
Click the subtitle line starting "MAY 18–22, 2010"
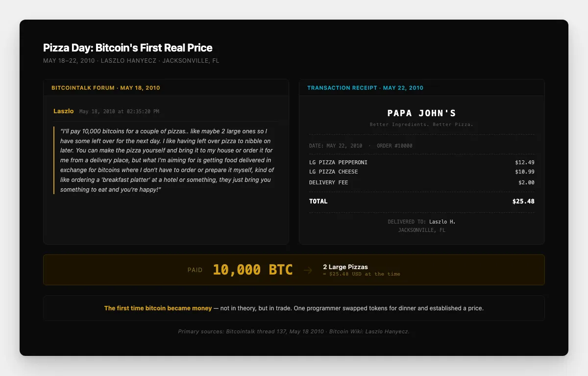131,61
